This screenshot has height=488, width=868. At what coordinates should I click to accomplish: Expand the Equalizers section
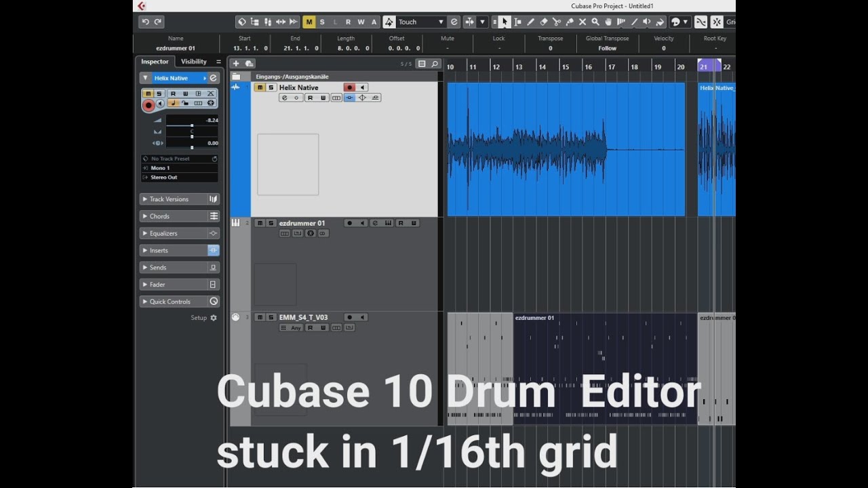coord(179,233)
